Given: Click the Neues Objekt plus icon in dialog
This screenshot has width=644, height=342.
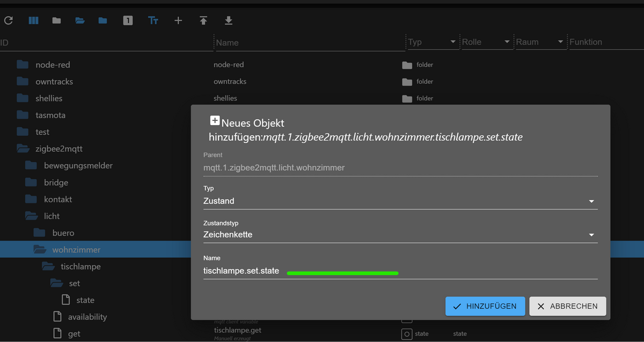Looking at the screenshot, I should pos(215,121).
